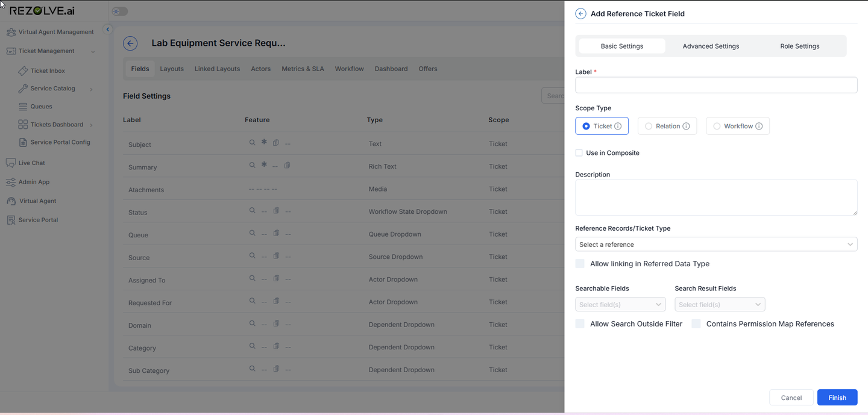
Task: Click the copy icon in the Summary row
Action: (x=288, y=165)
